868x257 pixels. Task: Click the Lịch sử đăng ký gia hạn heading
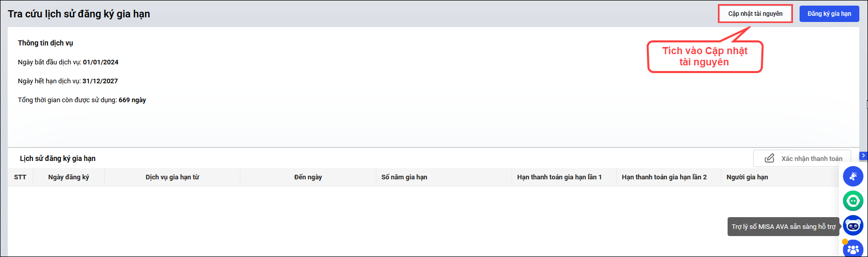(58, 158)
